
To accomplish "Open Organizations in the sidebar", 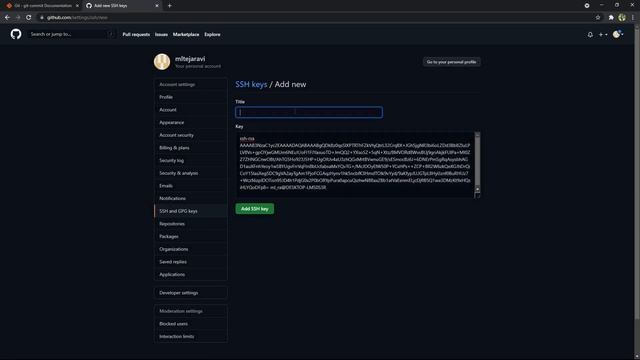I will pyautogui.click(x=191, y=249).
